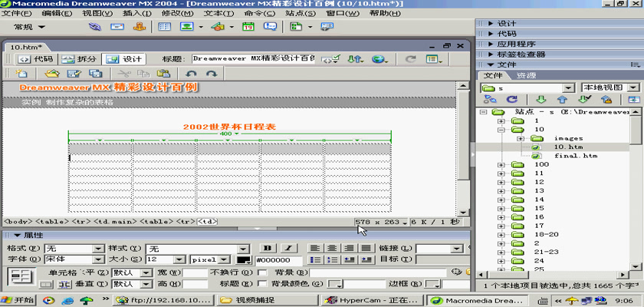Refresh the Files panel listing
Screen dimensions: 644x307
point(511,99)
